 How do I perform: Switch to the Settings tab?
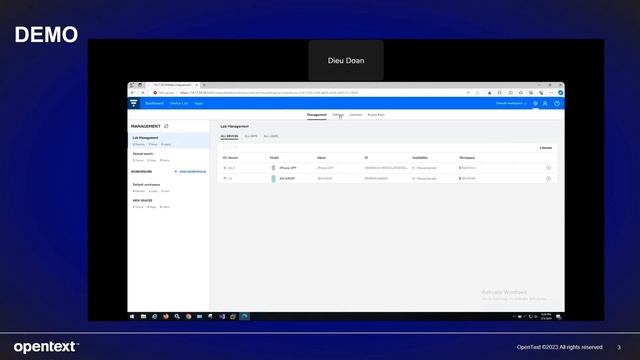pyautogui.click(x=338, y=115)
